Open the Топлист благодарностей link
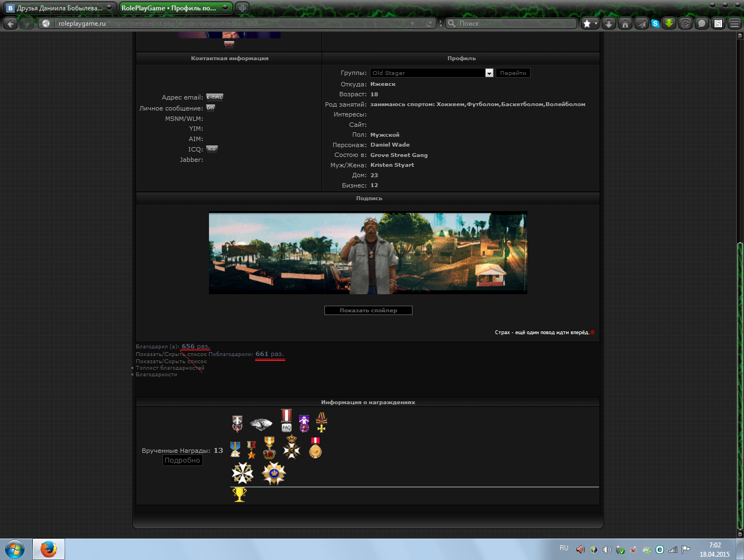This screenshot has height=560, width=744. [x=170, y=368]
